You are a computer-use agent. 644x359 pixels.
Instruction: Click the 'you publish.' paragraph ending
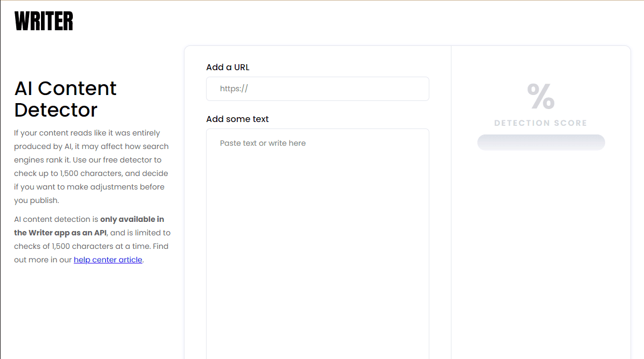point(36,200)
